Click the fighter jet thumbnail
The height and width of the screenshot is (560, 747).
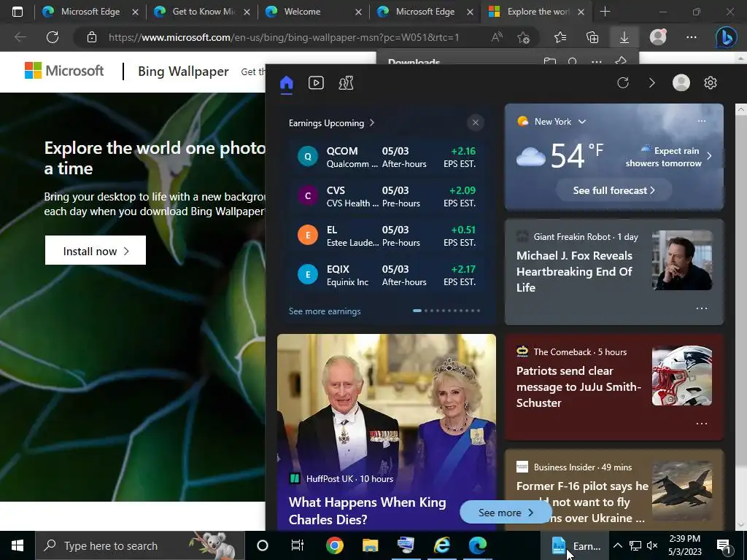pos(682,491)
